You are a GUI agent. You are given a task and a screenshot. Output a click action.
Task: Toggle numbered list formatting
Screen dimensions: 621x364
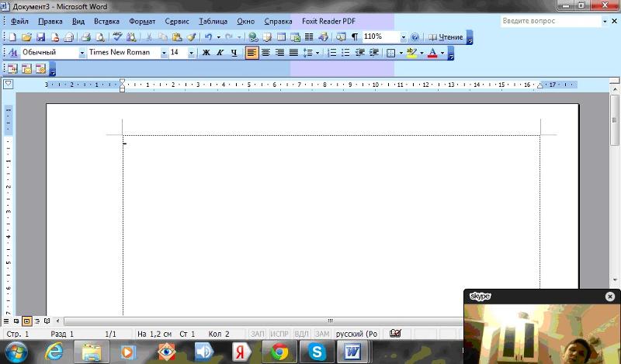tap(332, 52)
